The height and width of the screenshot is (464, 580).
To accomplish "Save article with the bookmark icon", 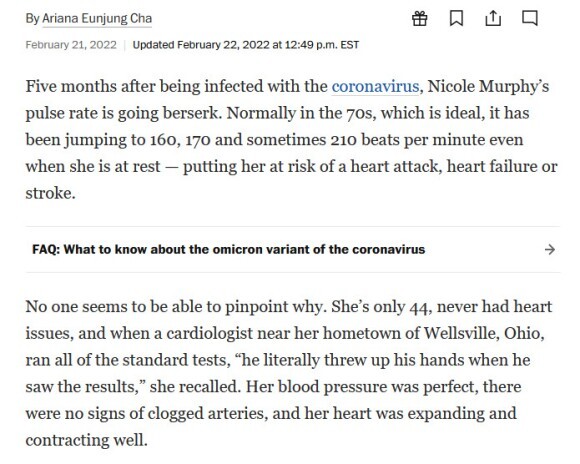I will click(x=456, y=18).
